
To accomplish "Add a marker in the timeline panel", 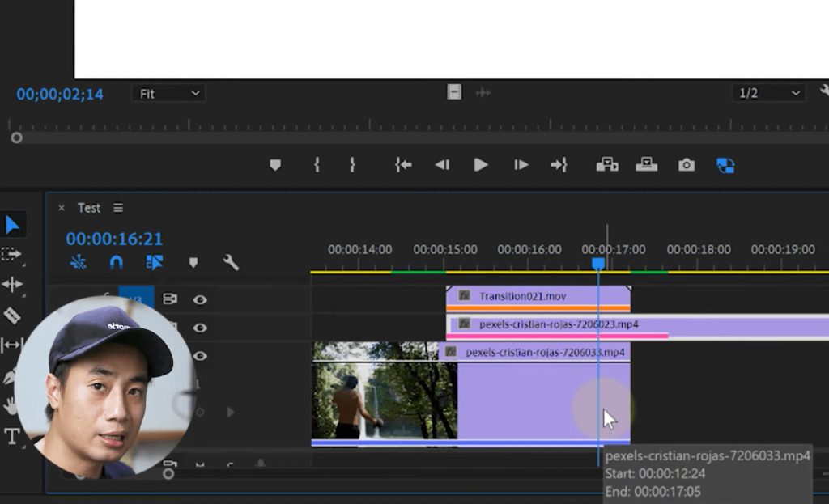I will click(x=193, y=262).
